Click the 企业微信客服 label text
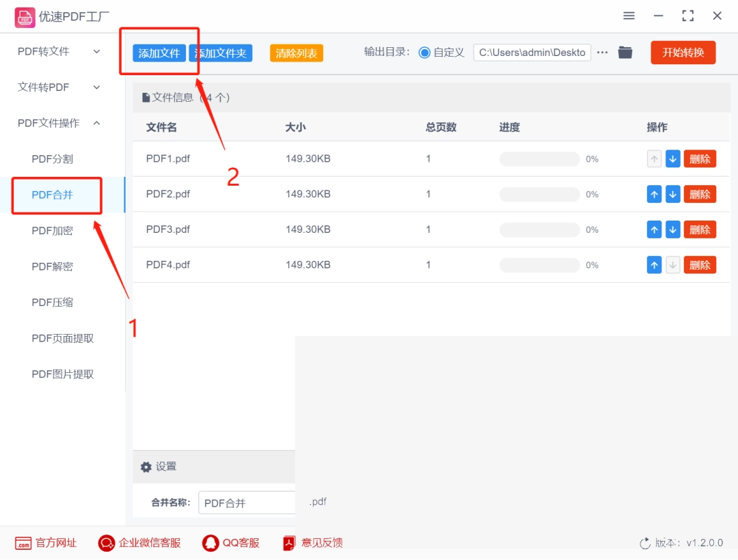Screen dimensions: 738x560 click(x=150, y=543)
